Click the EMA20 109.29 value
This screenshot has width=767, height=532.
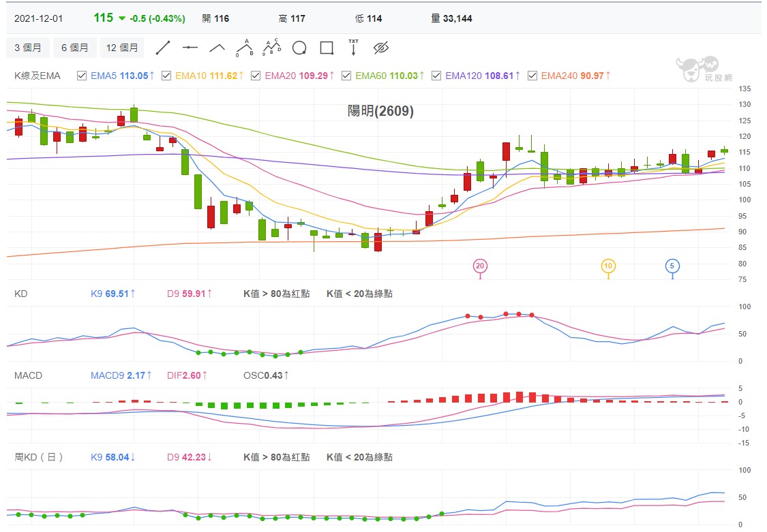point(299,76)
